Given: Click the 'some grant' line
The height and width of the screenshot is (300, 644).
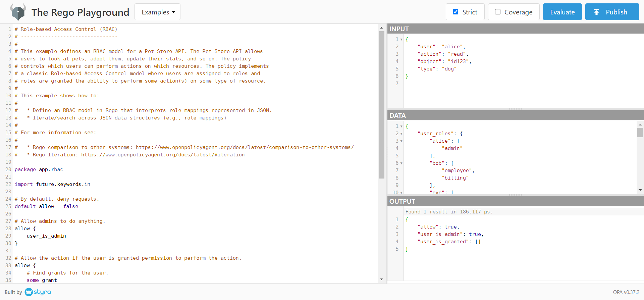Looking at the screenshot, I should coord(42,280).
